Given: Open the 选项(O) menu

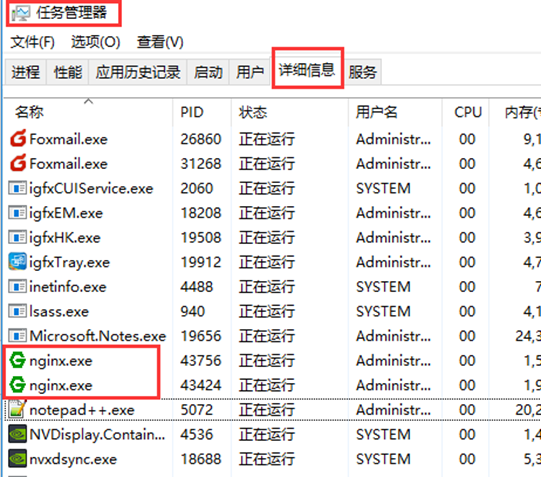Looking at the screenshot, I should (x=96, y=42).
